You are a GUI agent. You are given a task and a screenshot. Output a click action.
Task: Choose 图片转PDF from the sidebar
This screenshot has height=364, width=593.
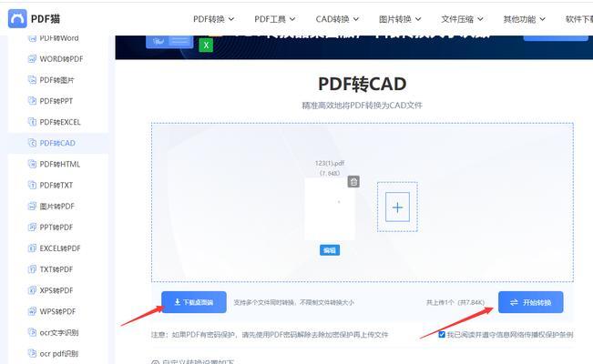coord(58,206)
